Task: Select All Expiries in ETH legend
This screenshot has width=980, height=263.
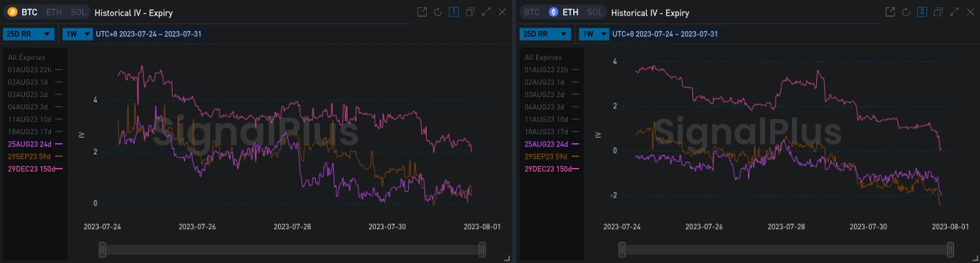Action: tap(543, 57)
